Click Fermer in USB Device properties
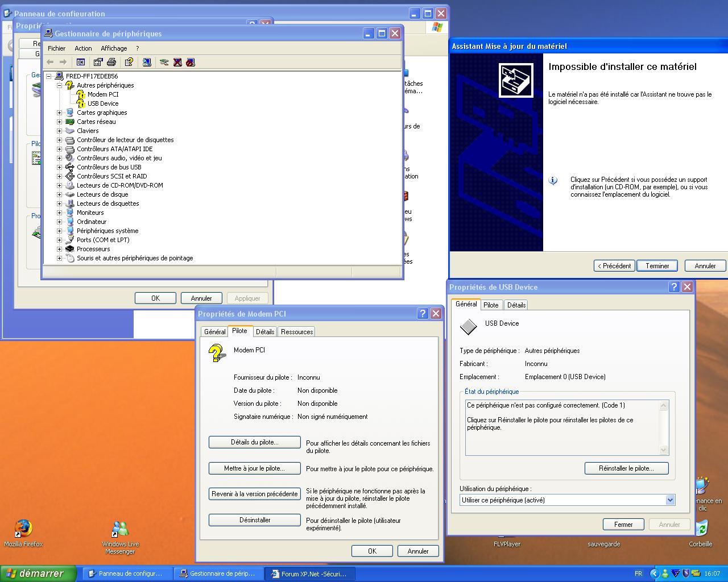Viewport: 728px width, 582px height. (623, 525)
